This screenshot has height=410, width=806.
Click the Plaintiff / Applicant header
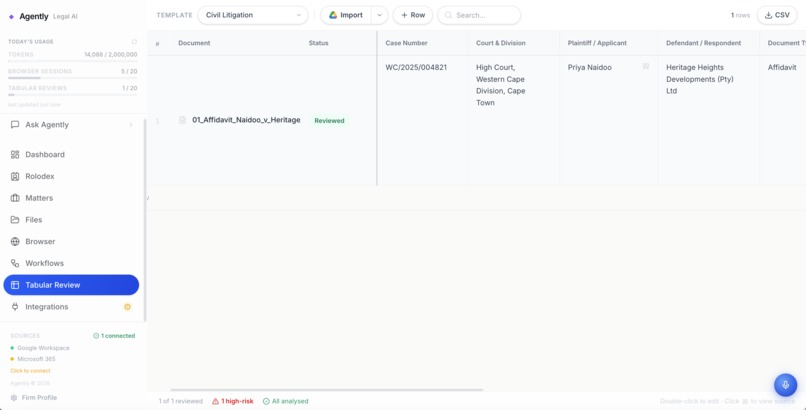click(x=597, y=43)
